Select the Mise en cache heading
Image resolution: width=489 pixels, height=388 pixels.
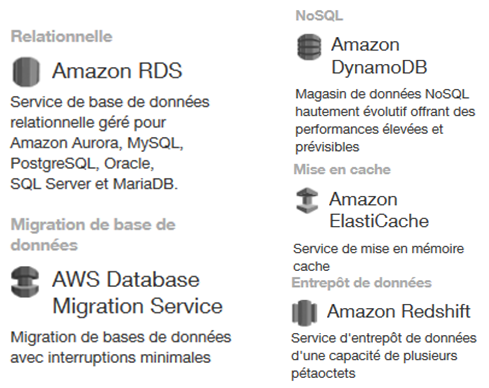(x=342, y=169)
